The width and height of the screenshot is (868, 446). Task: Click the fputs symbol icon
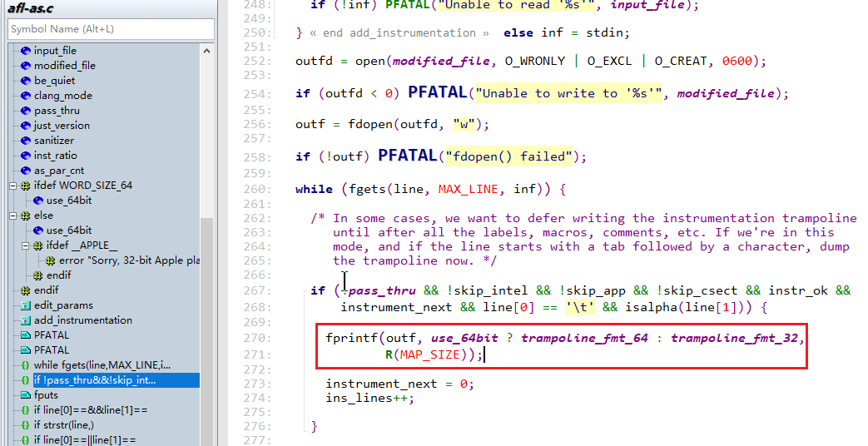[26, 395]
